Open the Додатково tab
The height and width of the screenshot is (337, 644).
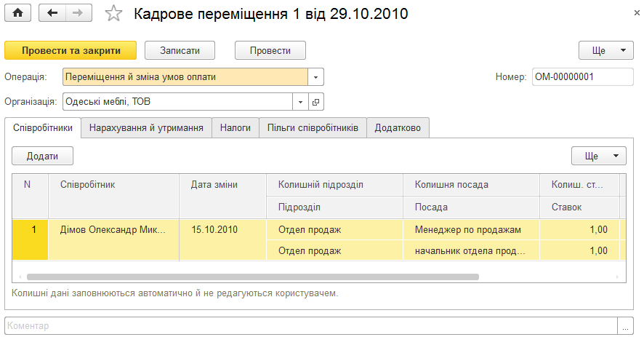click(398, 127)
